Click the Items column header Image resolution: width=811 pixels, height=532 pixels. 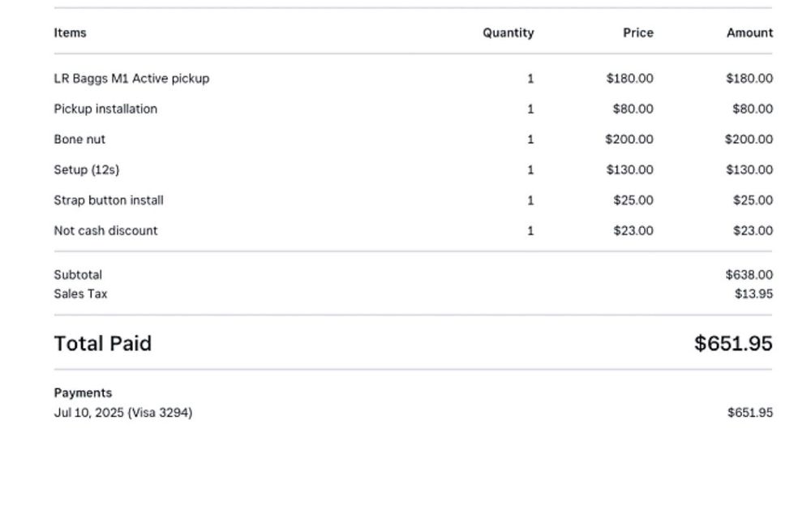pos(70,33)
